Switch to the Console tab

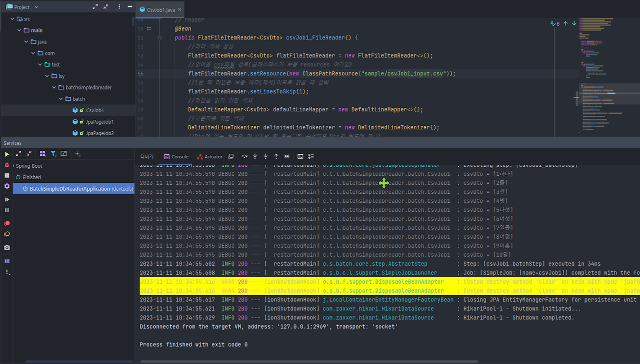[176, 156]
